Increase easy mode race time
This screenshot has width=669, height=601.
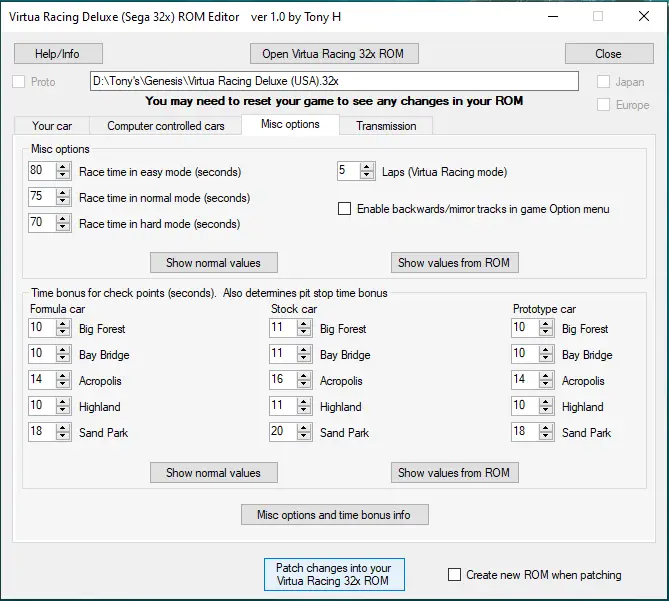click(x=63, y=167)
